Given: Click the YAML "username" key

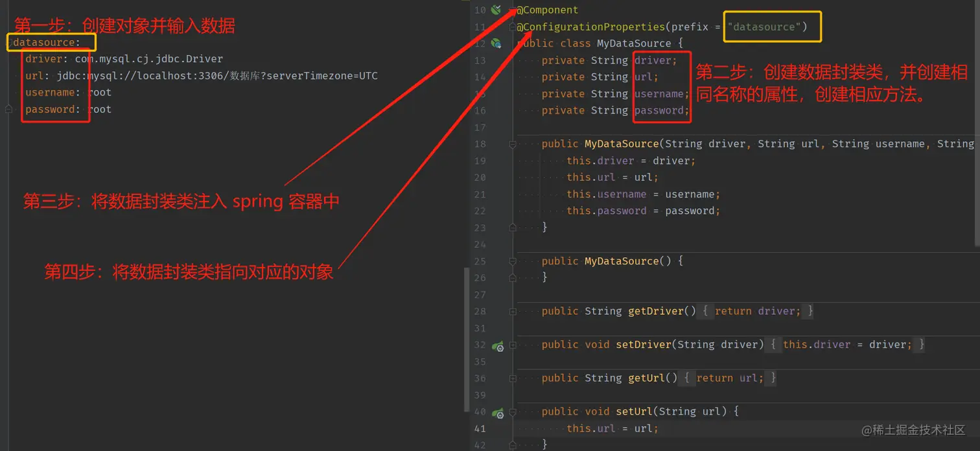Looking at the screenshot, I should point(51,93).
